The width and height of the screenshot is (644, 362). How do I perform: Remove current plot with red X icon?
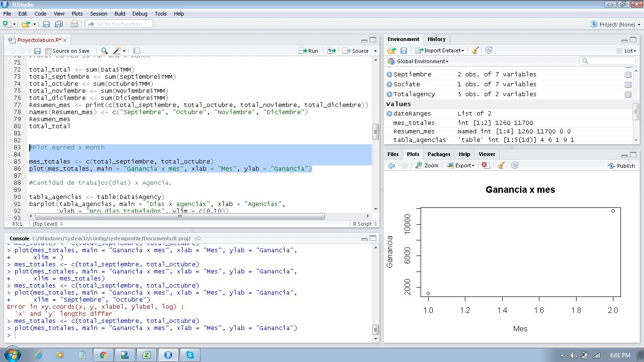[x=485, y=165]
